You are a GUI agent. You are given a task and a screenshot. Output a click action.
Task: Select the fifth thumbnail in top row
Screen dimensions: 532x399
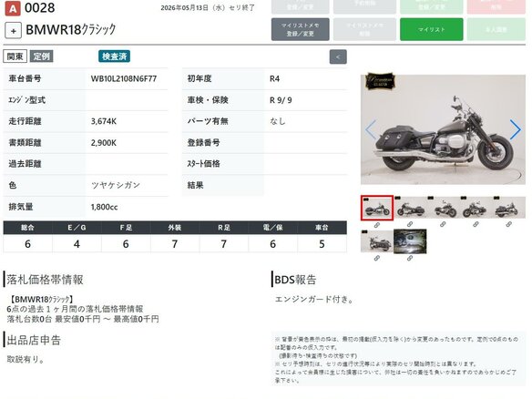(508, 208)
